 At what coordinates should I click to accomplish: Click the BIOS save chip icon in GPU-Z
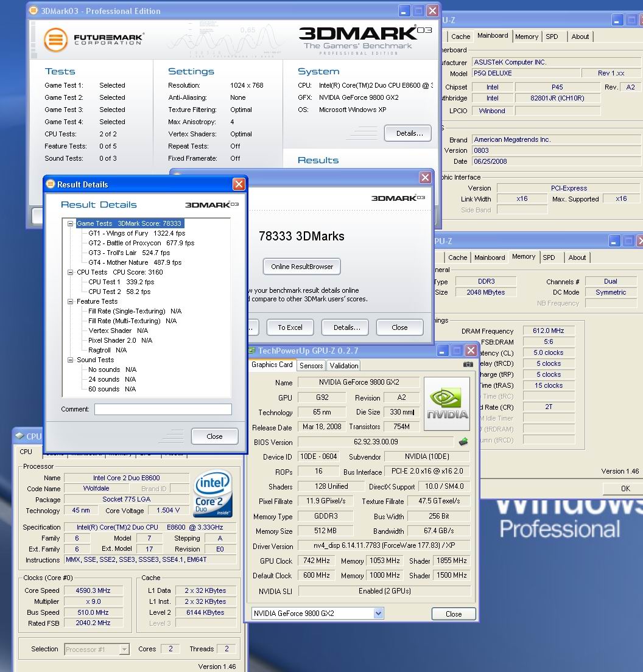[x=463, y=441]
